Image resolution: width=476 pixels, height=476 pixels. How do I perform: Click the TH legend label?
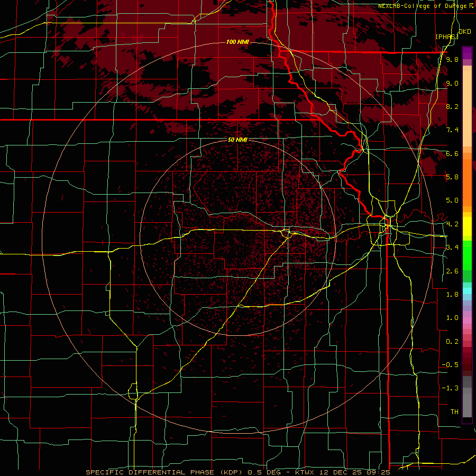click(x=454, y=412)
